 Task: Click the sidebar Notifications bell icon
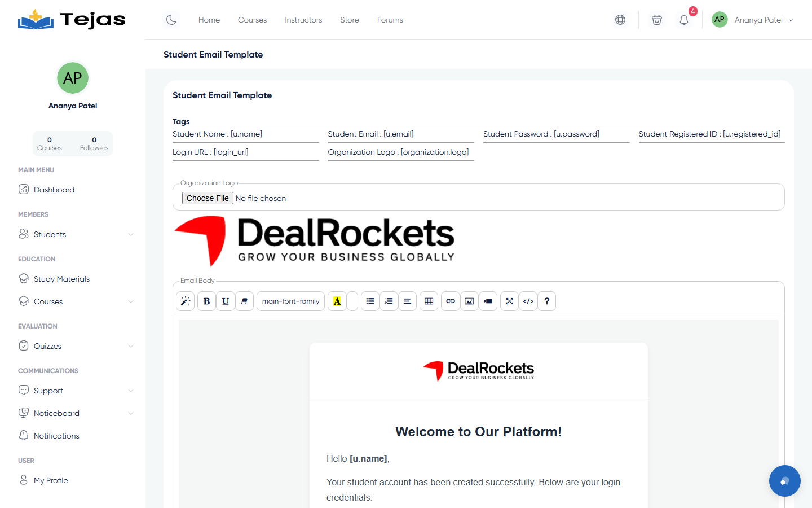point(24,435)
